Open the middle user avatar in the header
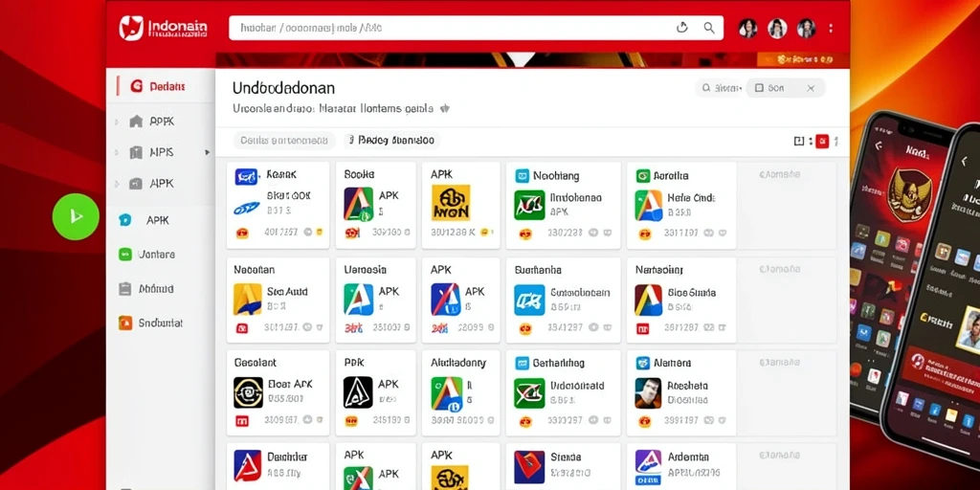 tap(777, 28)
